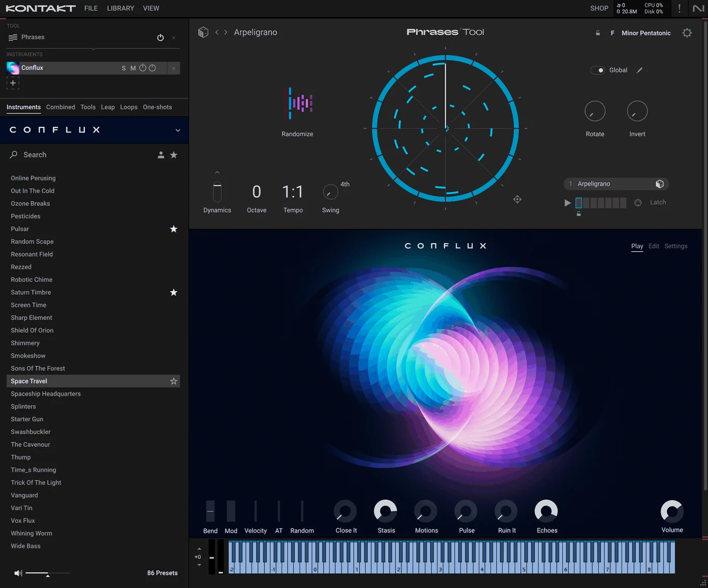
Task: Open the SHOP link
Action: (x=599, y=9)
